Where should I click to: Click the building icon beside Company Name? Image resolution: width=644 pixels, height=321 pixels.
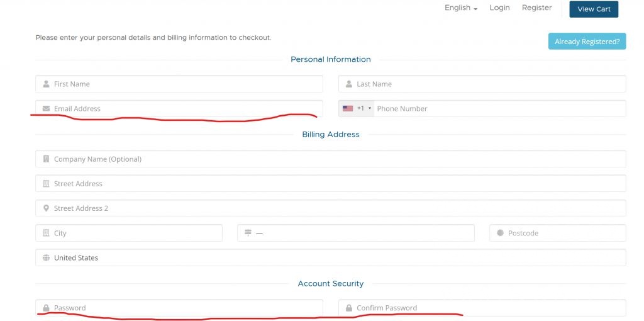[x=46, y=159]
